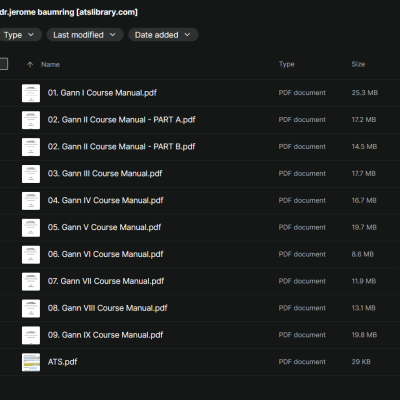
Task: Click the 8.8 MB size value
Action: click(363, 254)
